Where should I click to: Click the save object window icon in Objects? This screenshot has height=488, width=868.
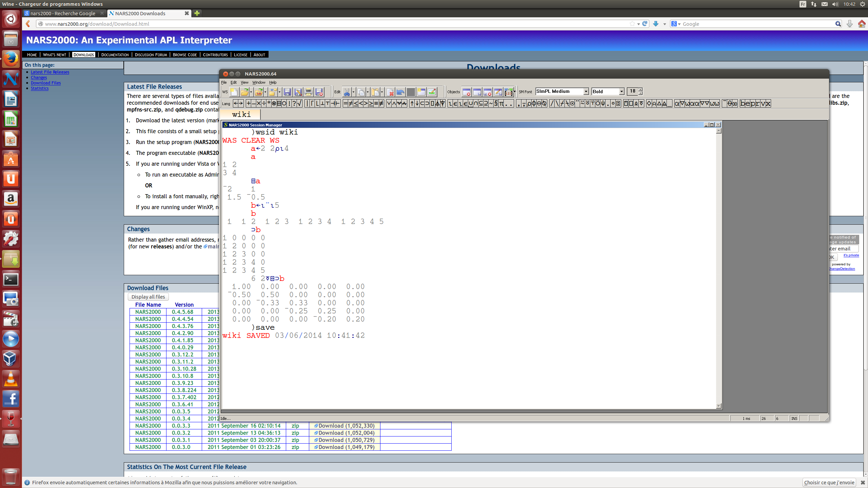tap(477, 92)
